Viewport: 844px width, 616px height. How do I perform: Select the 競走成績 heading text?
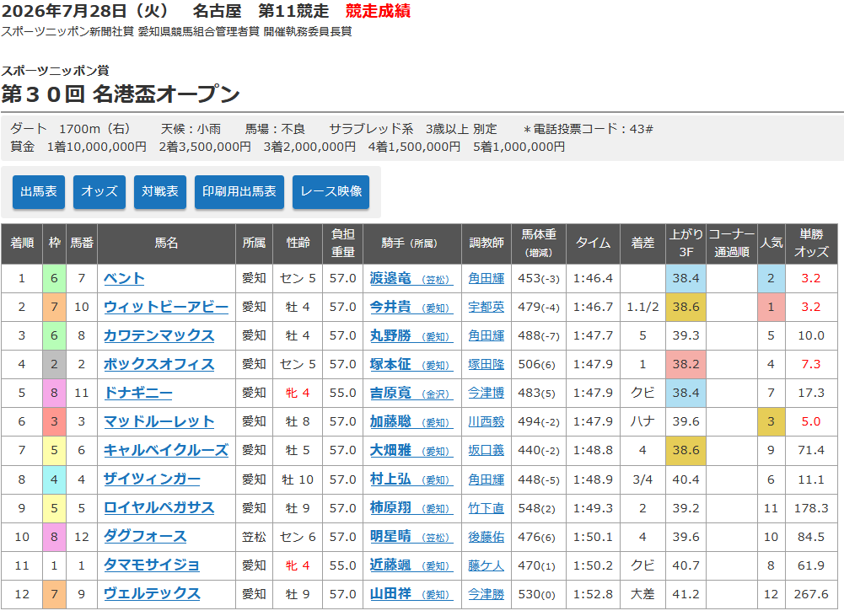tap(378, 11)
